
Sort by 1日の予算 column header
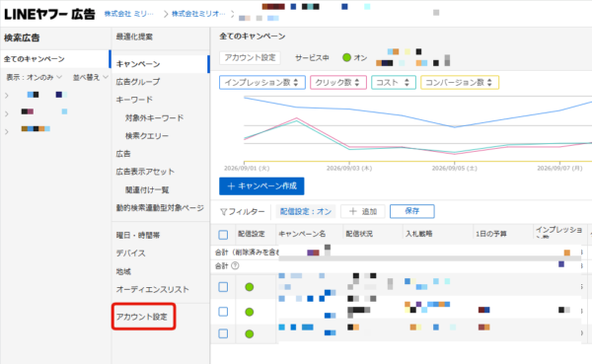point(490,234)
